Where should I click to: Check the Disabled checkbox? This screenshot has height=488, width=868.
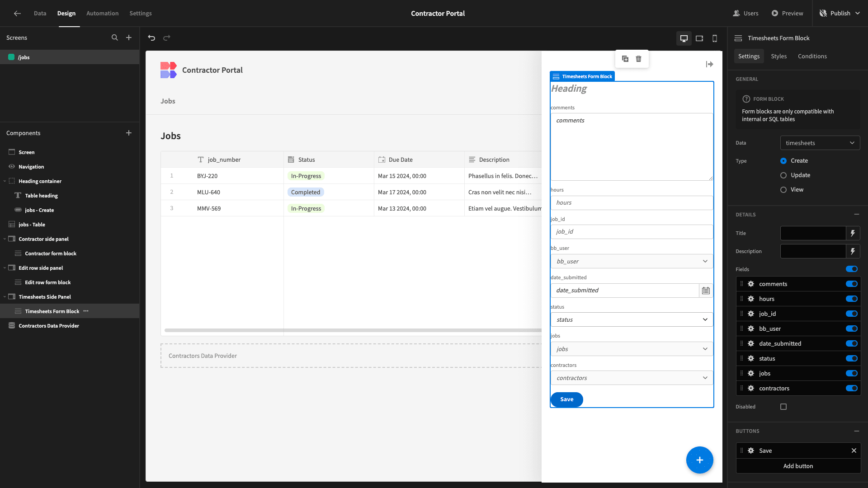[783, 407]
